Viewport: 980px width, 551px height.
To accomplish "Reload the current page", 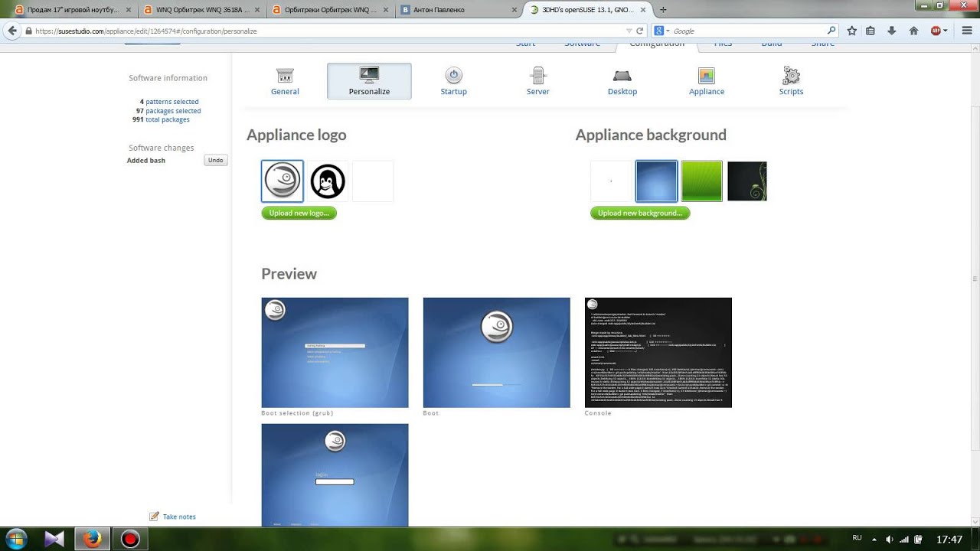I will 640,31.
